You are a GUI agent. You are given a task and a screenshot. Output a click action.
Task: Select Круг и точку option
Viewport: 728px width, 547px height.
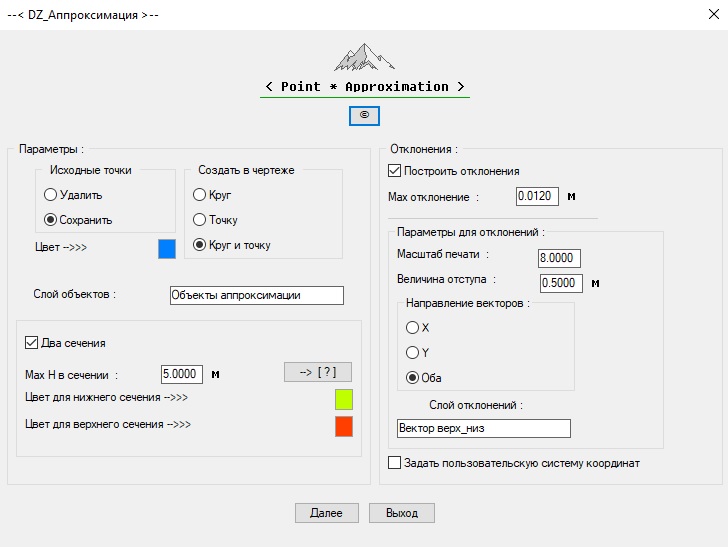pyautogui.click(x=200, y=245)
